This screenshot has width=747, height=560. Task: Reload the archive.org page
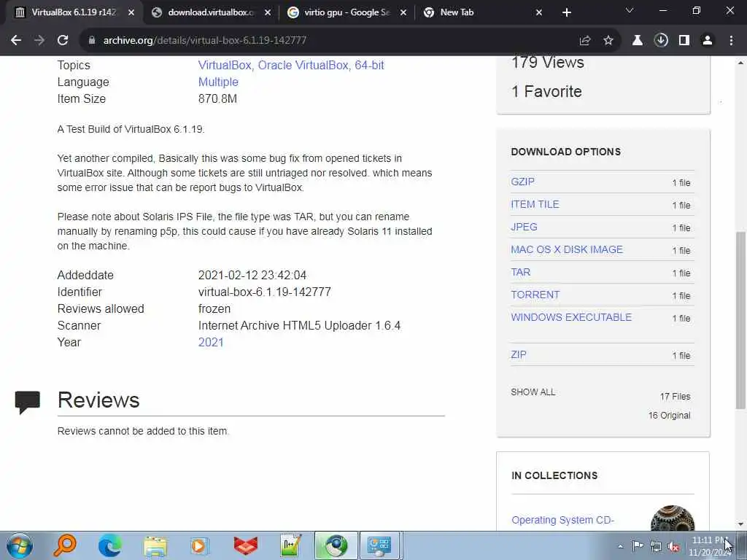point(63,41)
